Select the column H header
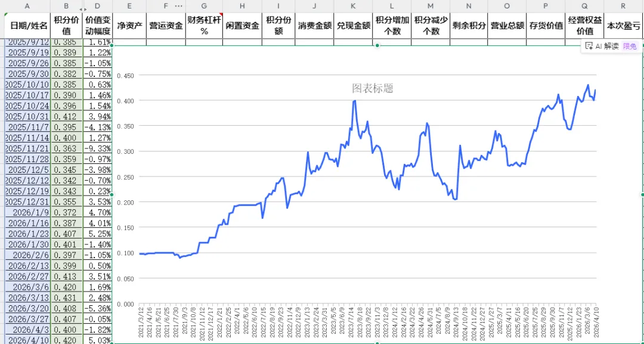644x344 pixels. click(x=242, y=6)
